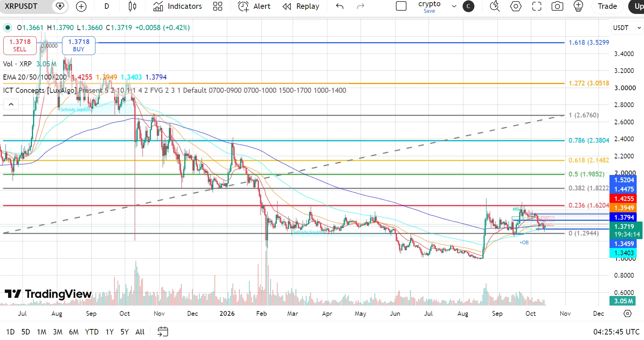Select the All time range
Viewport: 644px width, 340px height.
pos(140,332)
